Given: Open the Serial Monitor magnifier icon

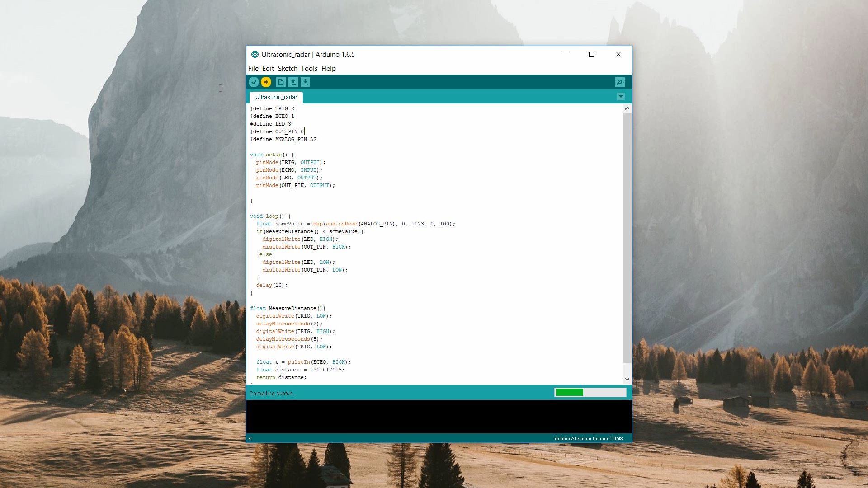Looking at the screenshot, I should (620, 82).
